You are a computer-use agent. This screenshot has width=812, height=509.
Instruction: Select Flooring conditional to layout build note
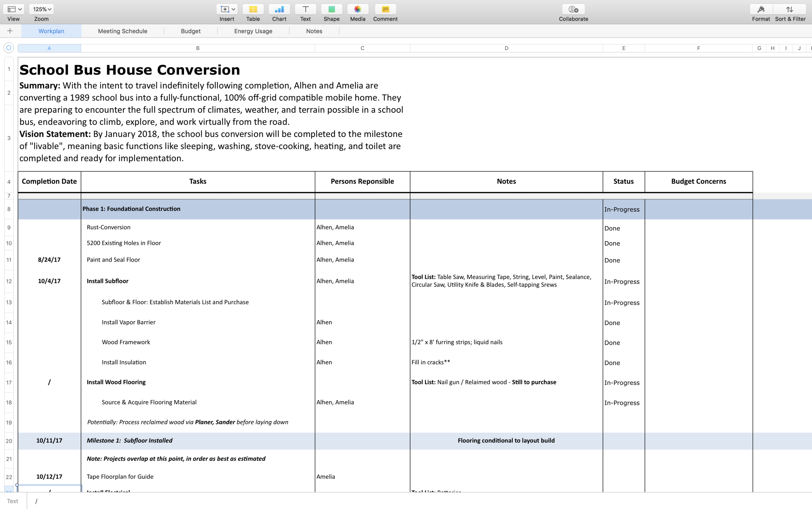(x=506, y=441)
